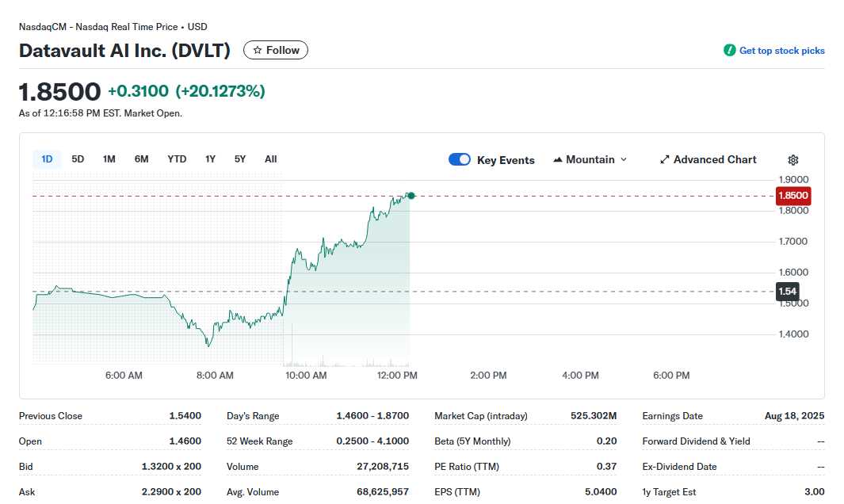Image resolution: width=844 pixels, height=504 pixels.
Task: Switch to the 5D time range tab
Action: coord(78,158)
